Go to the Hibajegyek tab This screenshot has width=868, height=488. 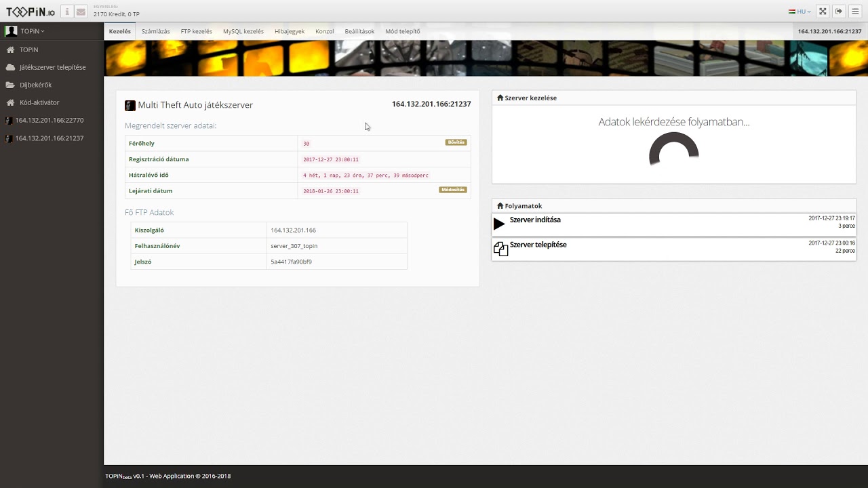290,31
